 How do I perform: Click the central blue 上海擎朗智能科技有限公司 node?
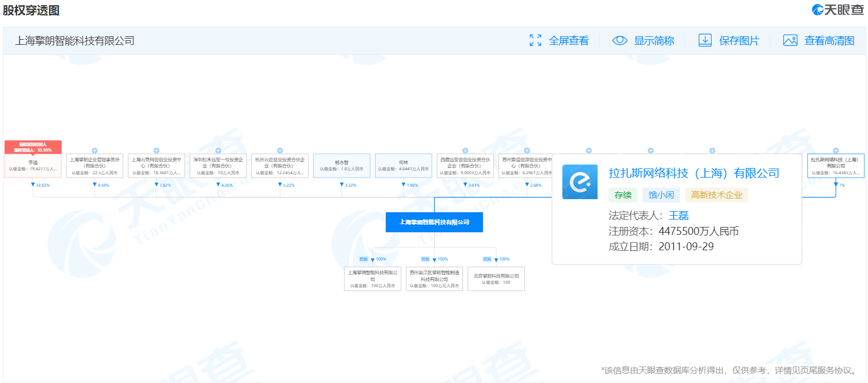coord(434,222)
